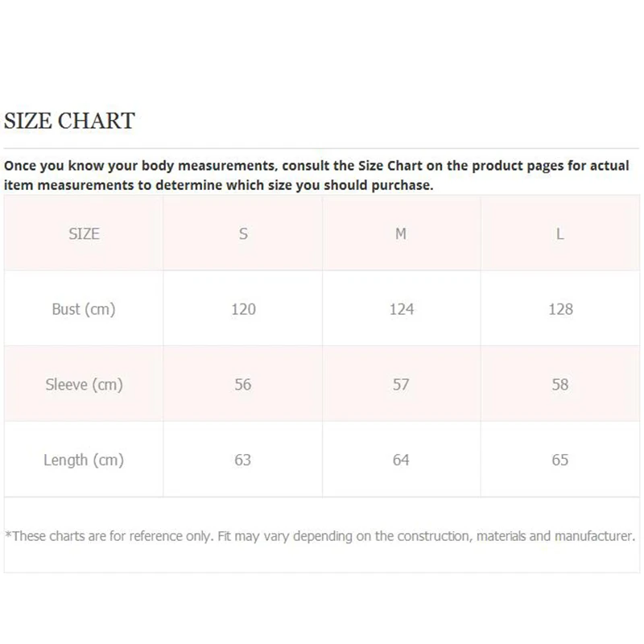The width and height of the screenshot is (644, 644).
Task: Select the L size column header
Action: click(x=560, y=233)
